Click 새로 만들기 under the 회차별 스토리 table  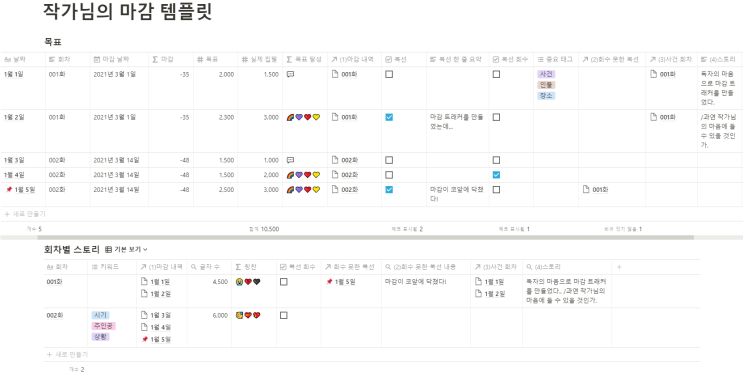coord(67,355)
